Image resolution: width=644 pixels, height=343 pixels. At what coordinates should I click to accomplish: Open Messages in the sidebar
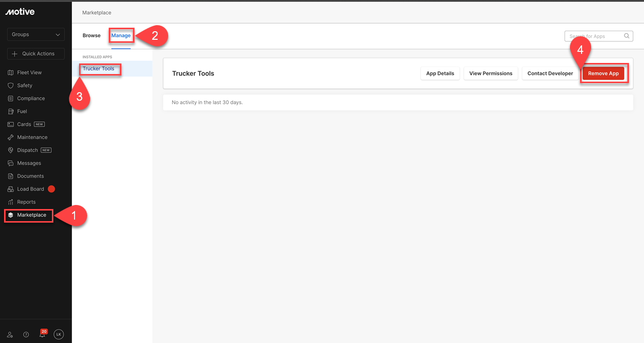(29, 163)
